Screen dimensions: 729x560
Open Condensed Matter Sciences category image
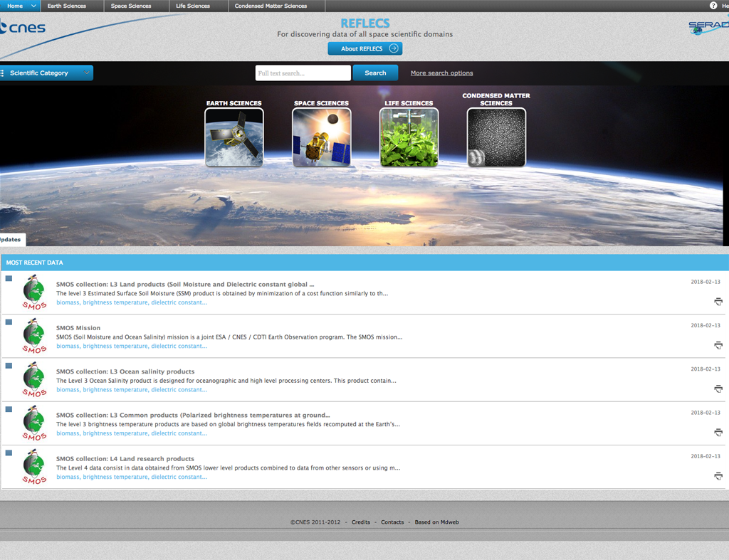pyautogui.click(x=496, y=137)
